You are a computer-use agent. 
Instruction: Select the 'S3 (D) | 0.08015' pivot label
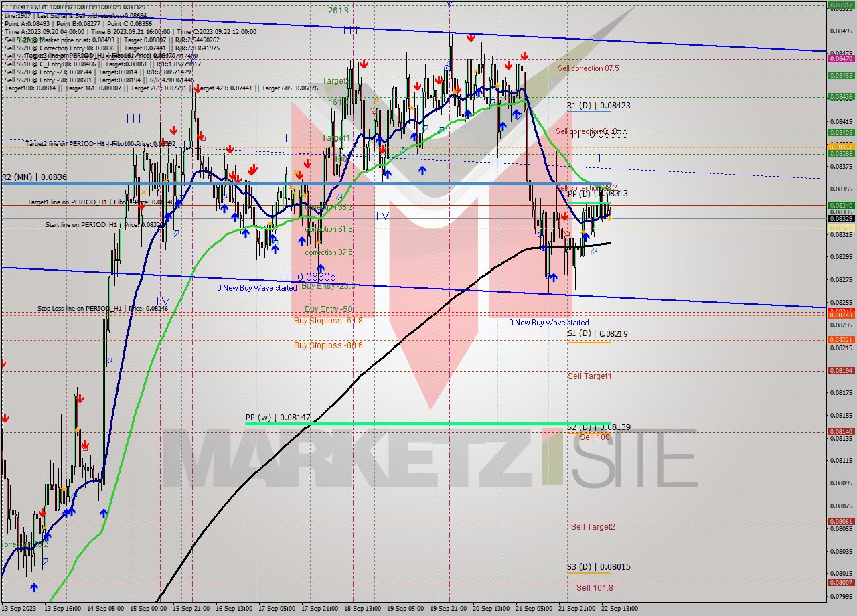(599, 567)
